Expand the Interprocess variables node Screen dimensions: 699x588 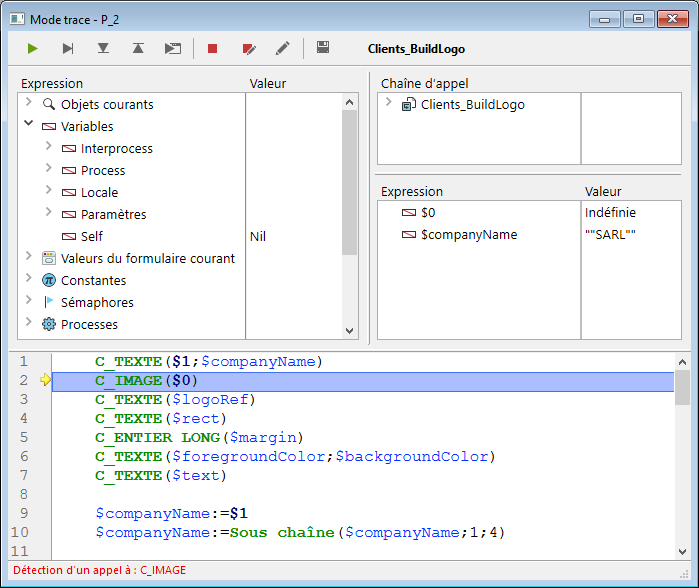tap(48, 147)
